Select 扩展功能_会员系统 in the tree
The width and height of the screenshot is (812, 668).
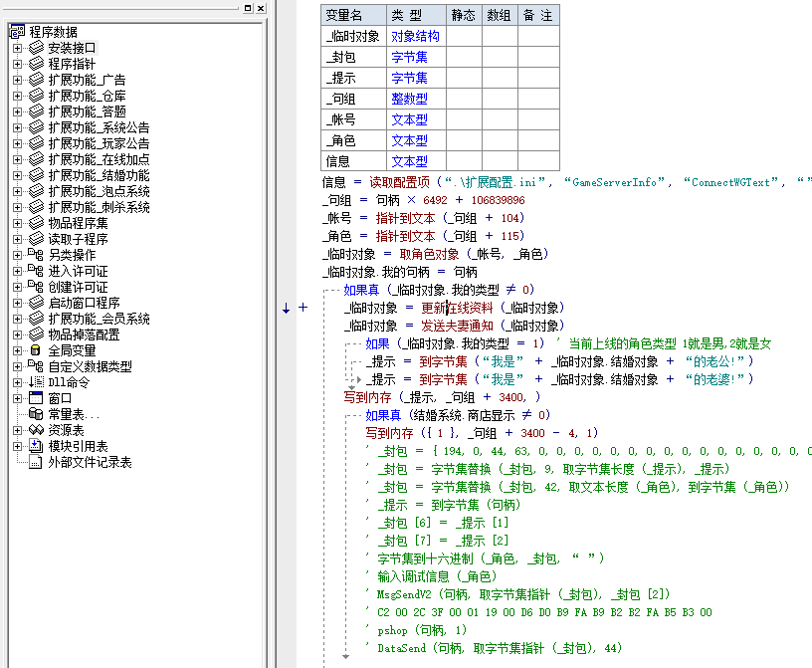tap(99, 319)
